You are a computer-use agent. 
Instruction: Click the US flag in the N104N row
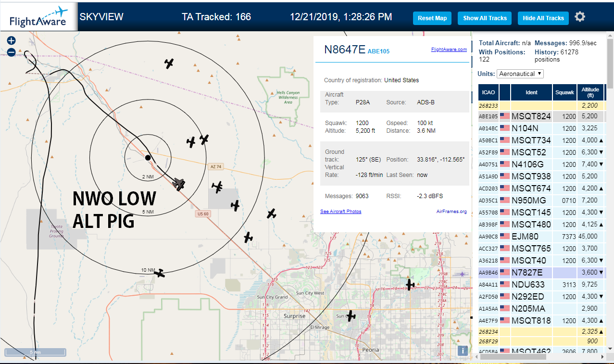point(504,128)
